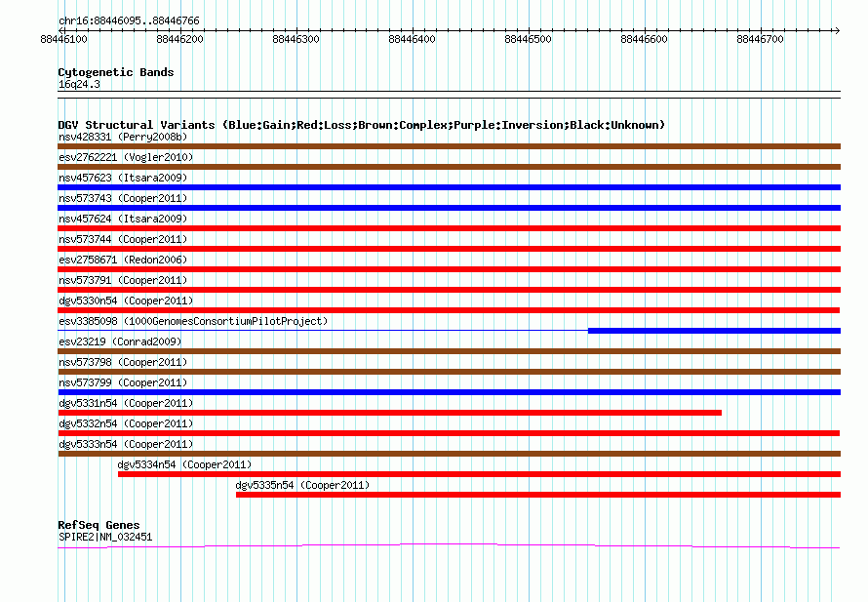Select the SPIRE2|NM_032451 gene label
868x602 pixels.
tap(105, 537)
